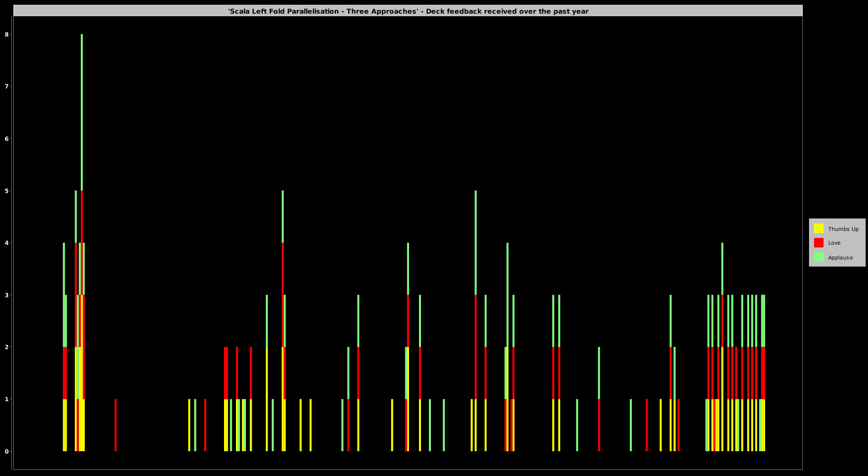The width and height of the screenshot is (868, 476).
Task: Click the tallest bar reaching value 8
Action: [x=82, y=243]
